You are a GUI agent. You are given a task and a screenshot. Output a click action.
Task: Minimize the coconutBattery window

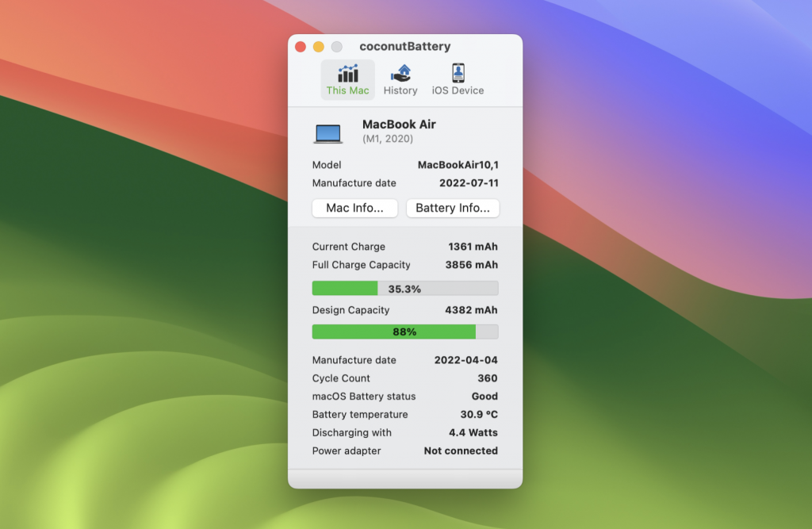[x=319, y=47]
